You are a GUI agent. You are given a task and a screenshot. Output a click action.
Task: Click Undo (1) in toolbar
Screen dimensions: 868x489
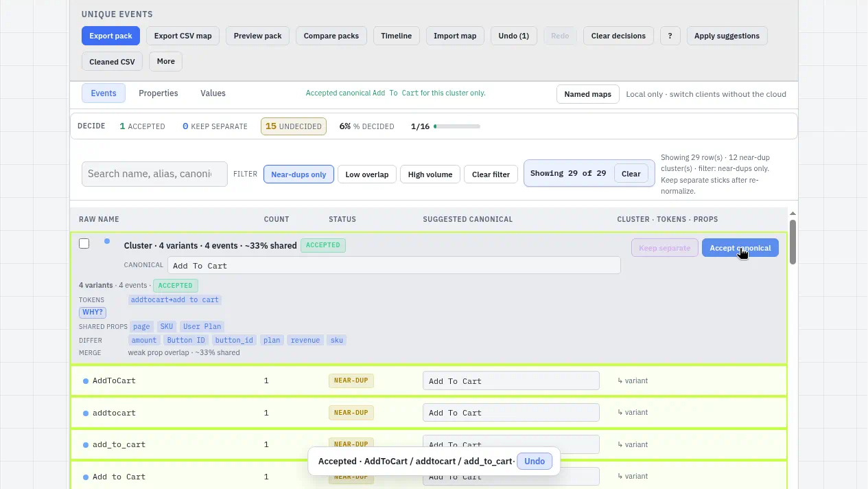click(514, 36)
